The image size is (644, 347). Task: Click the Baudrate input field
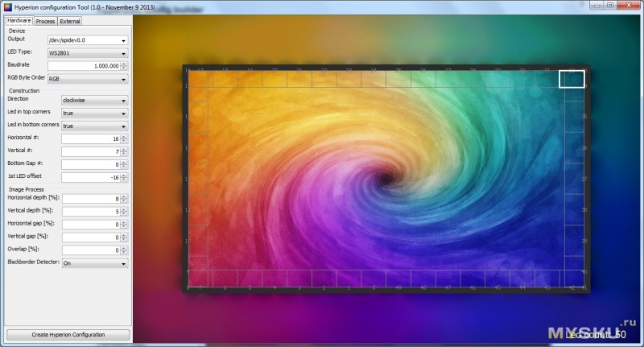pos(84,66)
